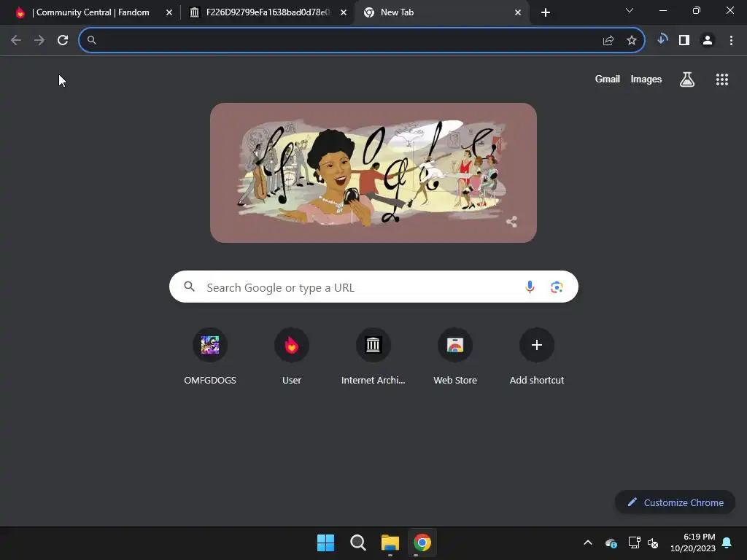Screen dimensions: 747x560
Task: Switch to the F226D92799eFa1638bad0d78e0 tab
Action: [268, 12]
